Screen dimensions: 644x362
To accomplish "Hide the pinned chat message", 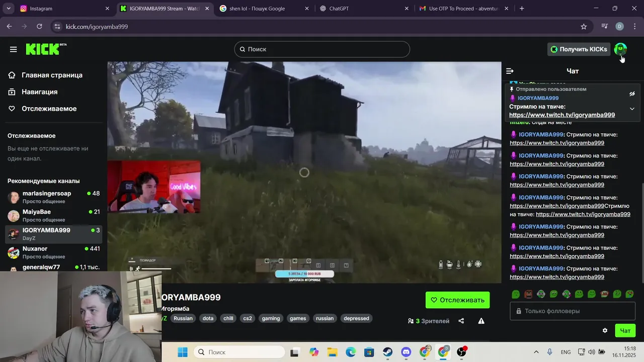I will point(632,94).
